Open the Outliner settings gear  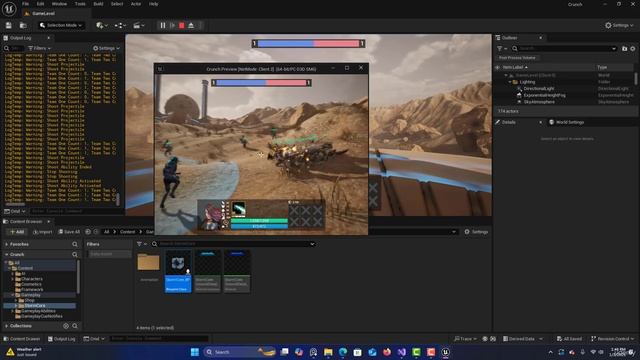tap(633, 48)
